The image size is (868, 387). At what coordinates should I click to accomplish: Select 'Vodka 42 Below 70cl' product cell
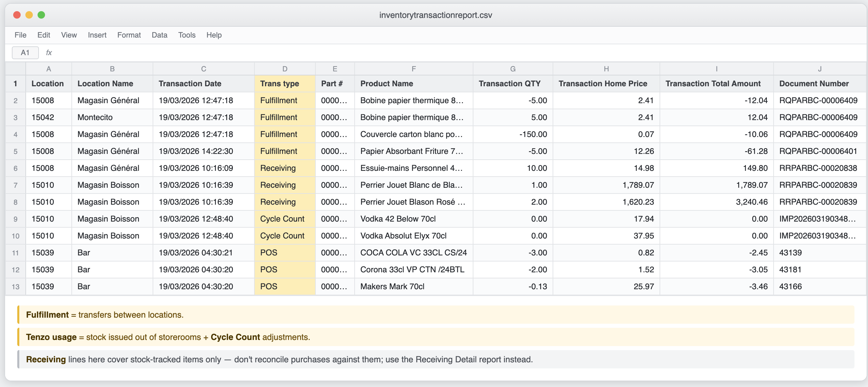pos(414,219)
